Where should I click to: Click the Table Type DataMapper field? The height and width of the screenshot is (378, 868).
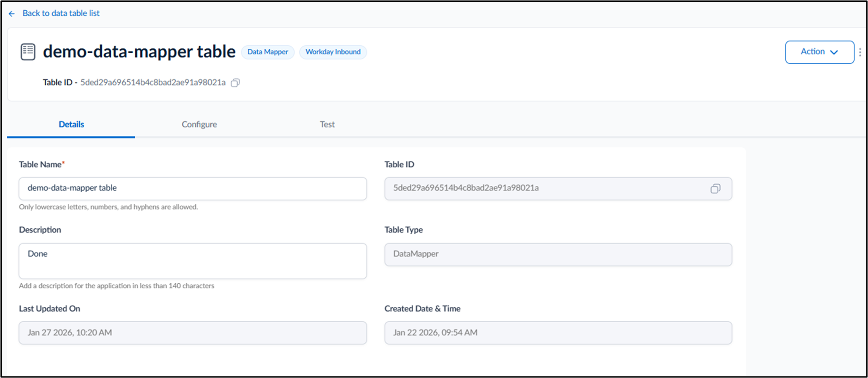[558, 255]
